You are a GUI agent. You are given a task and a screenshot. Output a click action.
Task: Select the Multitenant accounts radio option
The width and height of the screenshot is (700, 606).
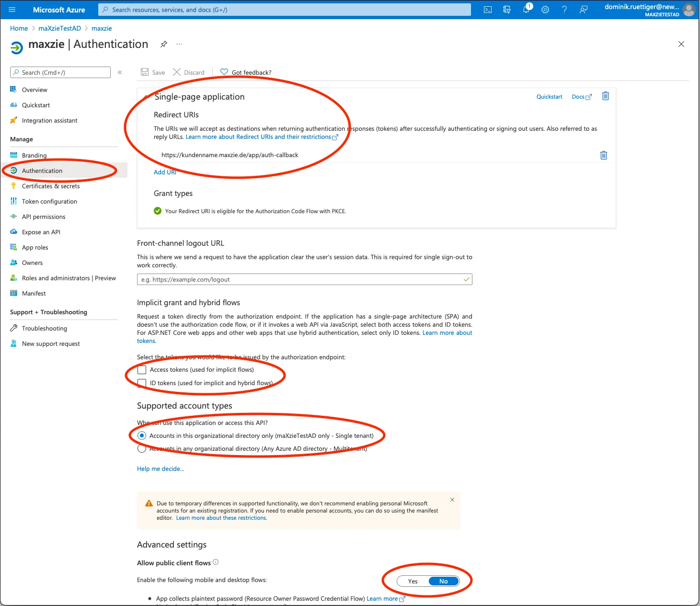pyautogui.click(x=142, y=449)
